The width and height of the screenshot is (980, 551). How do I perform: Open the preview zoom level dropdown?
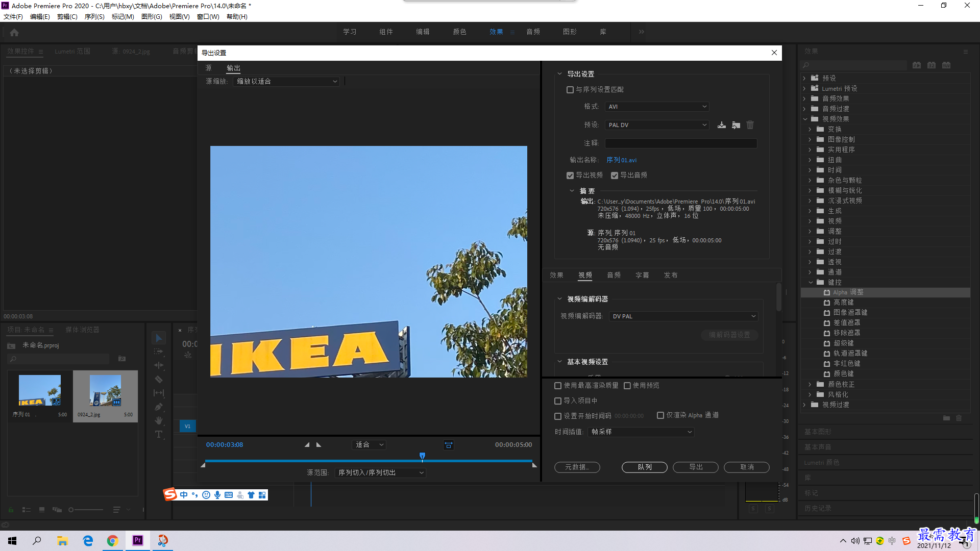coord(369,445)
